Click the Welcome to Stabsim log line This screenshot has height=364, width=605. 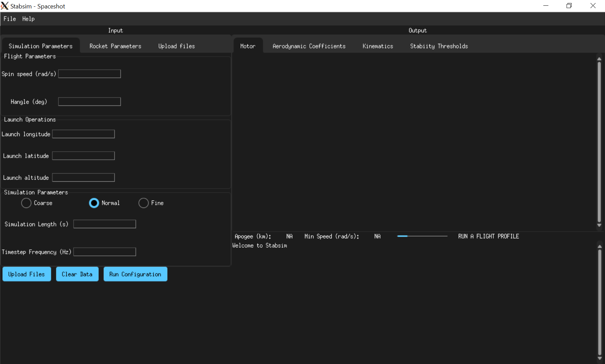pos(260,245)
